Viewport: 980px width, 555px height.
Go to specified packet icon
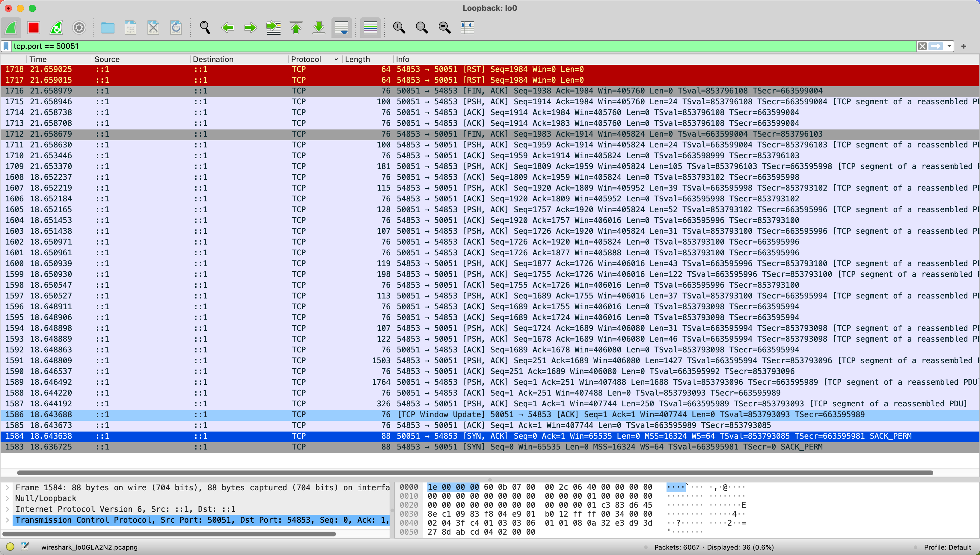click(273, 28)
